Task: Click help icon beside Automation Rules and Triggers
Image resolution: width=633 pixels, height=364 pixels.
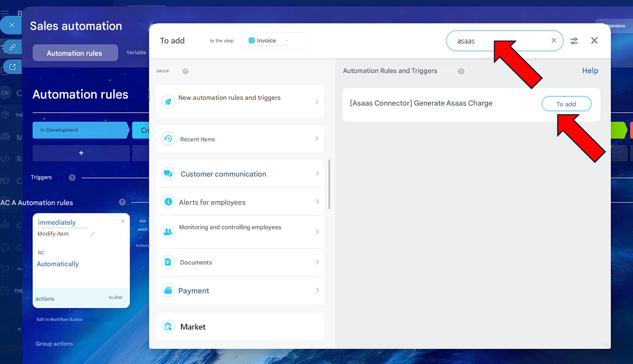Action: tap(461, 71)
